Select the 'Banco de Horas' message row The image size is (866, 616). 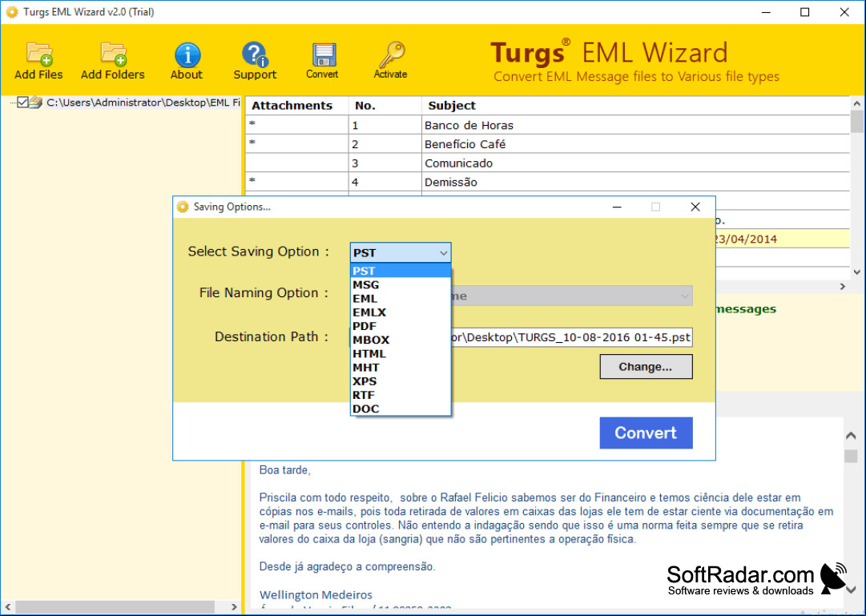[x=547, y=126]
